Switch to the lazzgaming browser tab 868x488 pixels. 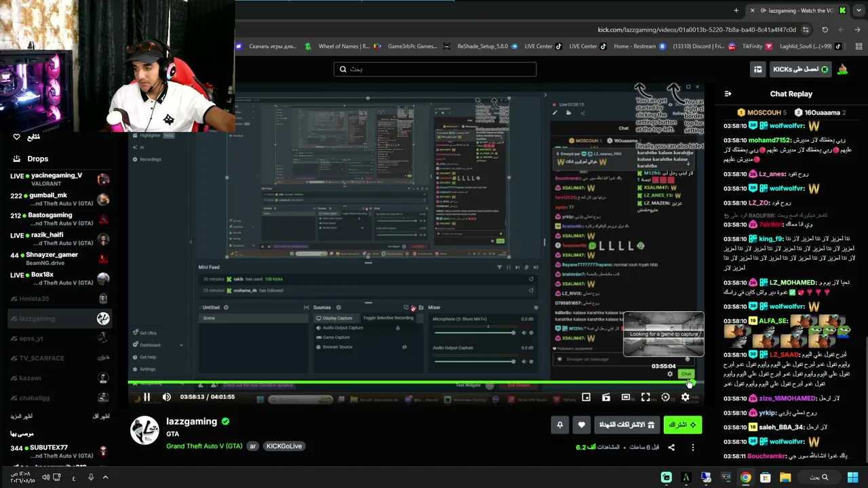point(797,10)
